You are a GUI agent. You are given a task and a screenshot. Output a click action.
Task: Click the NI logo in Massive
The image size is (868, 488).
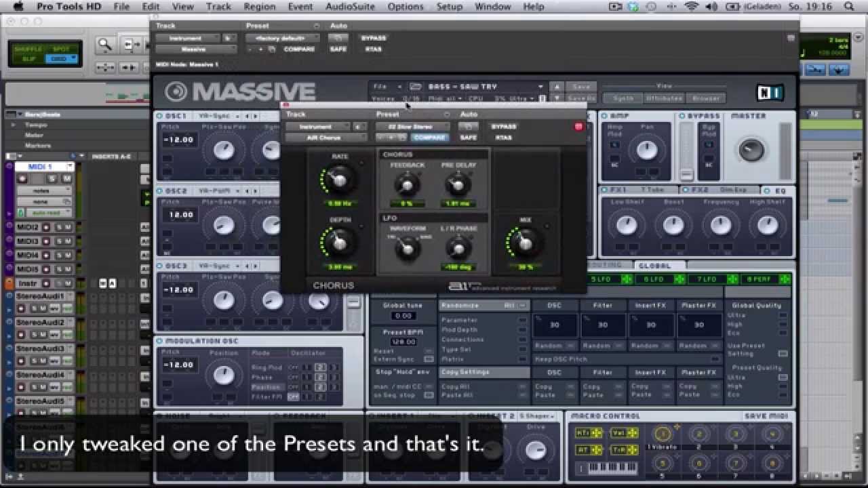[770, 92]
